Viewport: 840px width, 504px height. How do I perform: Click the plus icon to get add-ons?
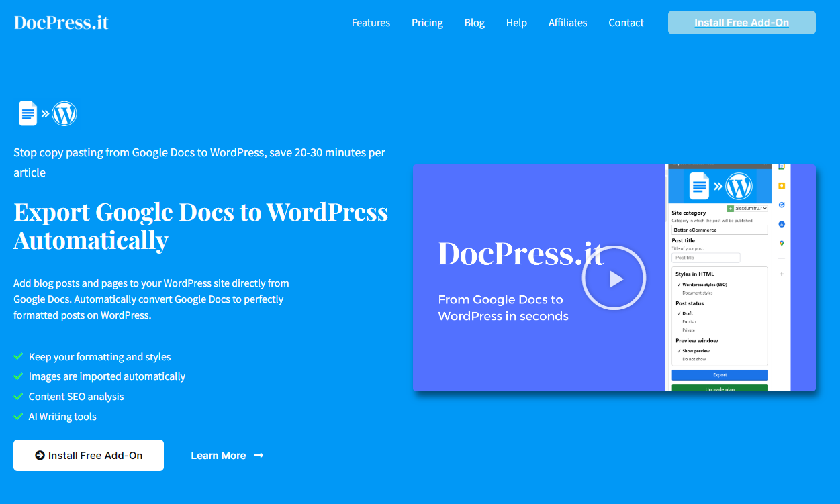click(x=782, y=272)
